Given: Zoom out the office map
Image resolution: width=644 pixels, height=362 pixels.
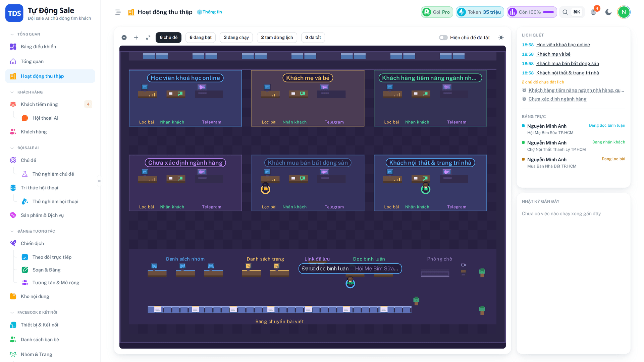Looking at the screenshot, I should [124, 38].
